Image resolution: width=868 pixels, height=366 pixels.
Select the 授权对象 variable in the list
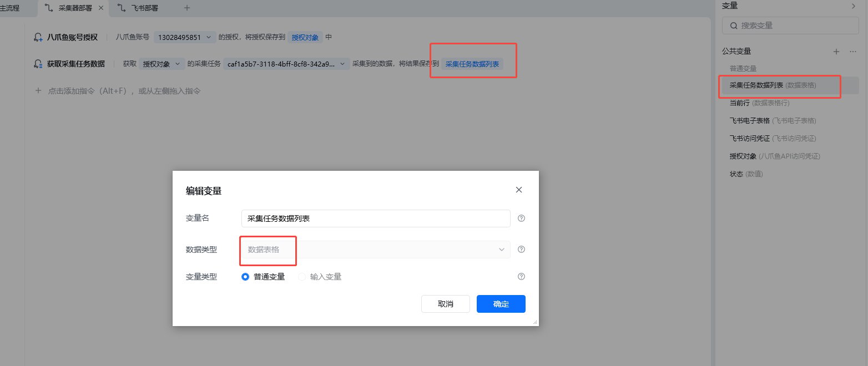click(x=789, y=156)
